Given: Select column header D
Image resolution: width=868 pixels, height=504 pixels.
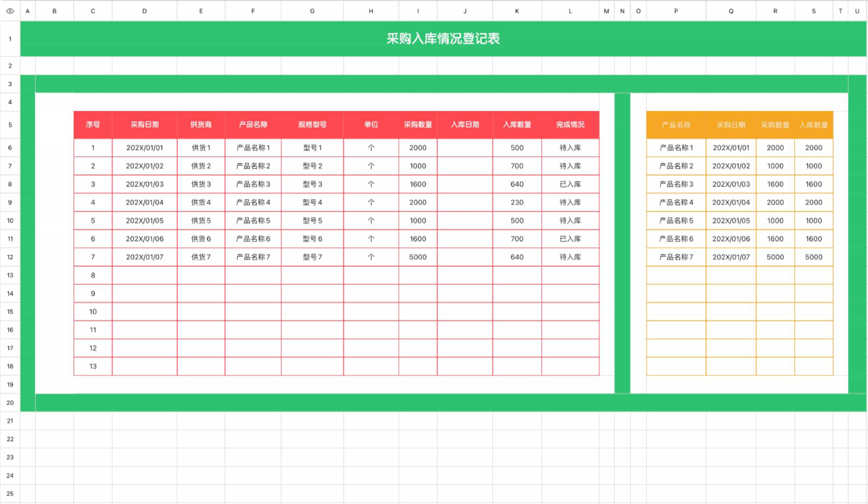Looking at the screenshot, I should pos(144,11).
